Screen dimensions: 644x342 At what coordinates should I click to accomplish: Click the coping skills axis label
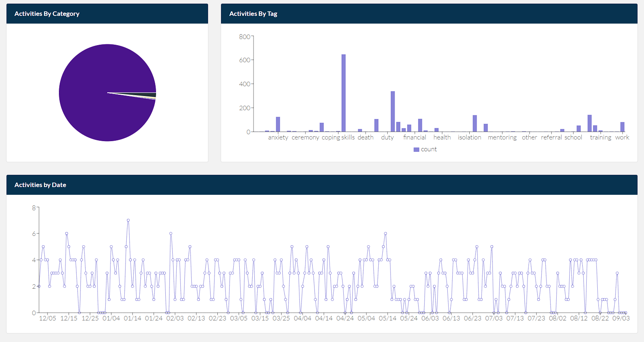(338, 137)
